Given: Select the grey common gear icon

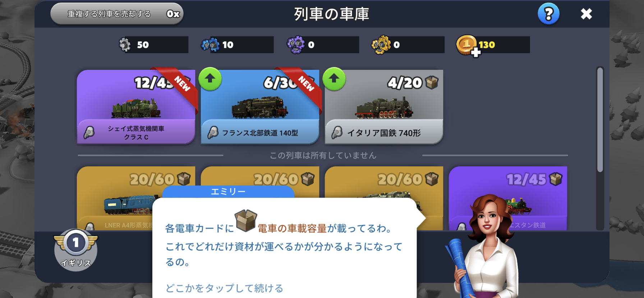Looking at the screenshot, I should point(125,45).
